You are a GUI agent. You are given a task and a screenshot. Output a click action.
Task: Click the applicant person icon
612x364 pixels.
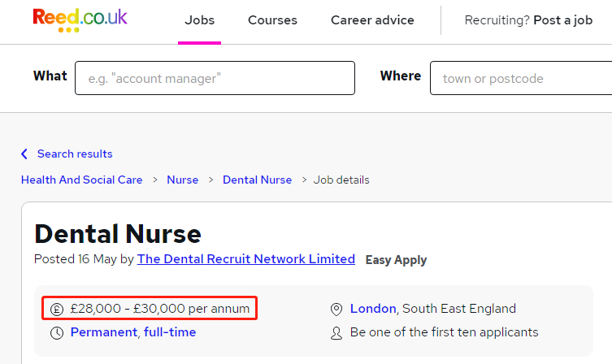click(x=336, y=333)
